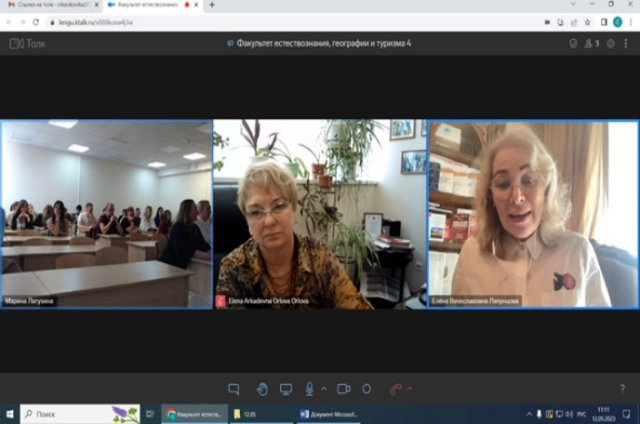Click the taskbar Поиск search box
The image size is (640, 424).
80,414
